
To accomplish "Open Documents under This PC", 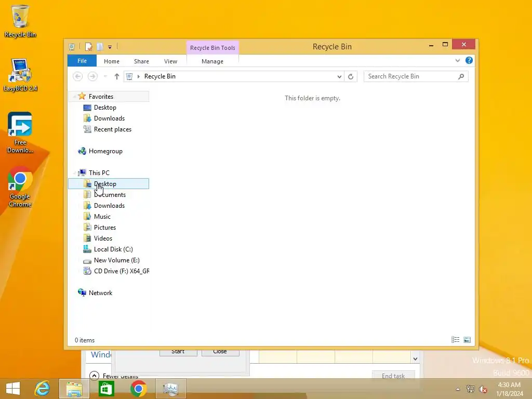I will point(110,195).
